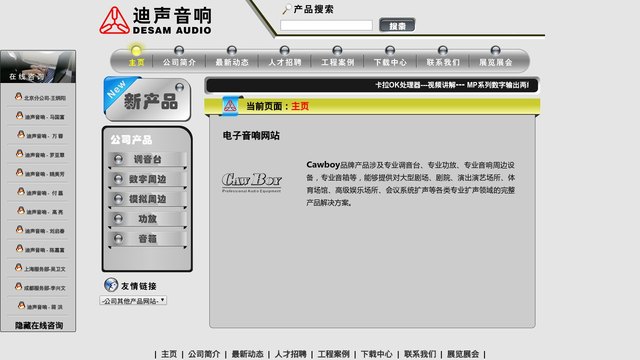Image resolution: width=640 pixels, height=360 pixels.
Task: Click the Cawboy brand description paragraph
Action: [411, 184]
